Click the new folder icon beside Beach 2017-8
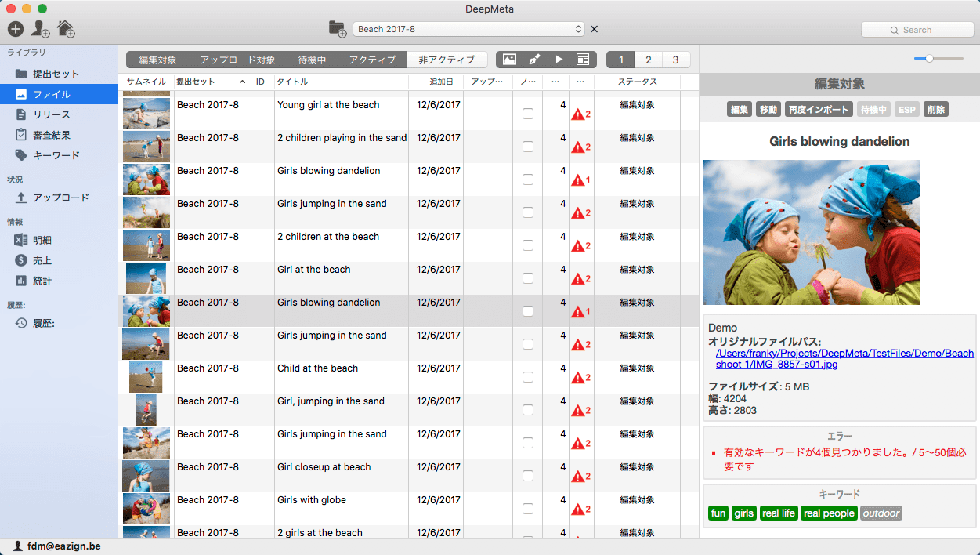Screen dimensions: 980x555 pyautogui.click(x=338, y=29)
